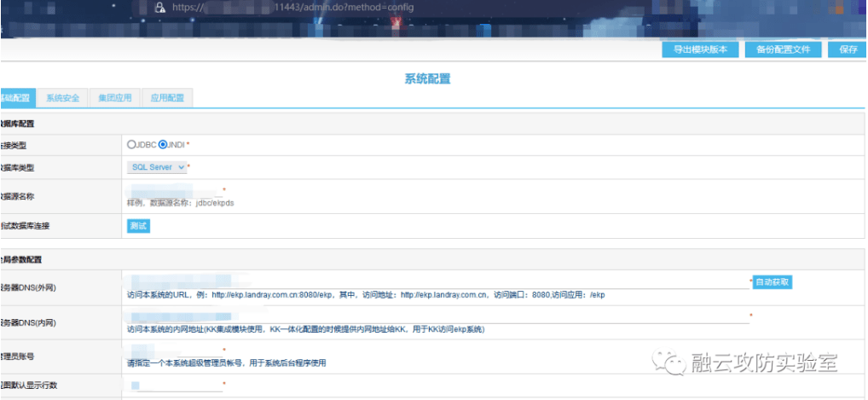Screen dimensions: 868x400
Task: Click the lock icon in address bar
Action: [x=160, y=7]
